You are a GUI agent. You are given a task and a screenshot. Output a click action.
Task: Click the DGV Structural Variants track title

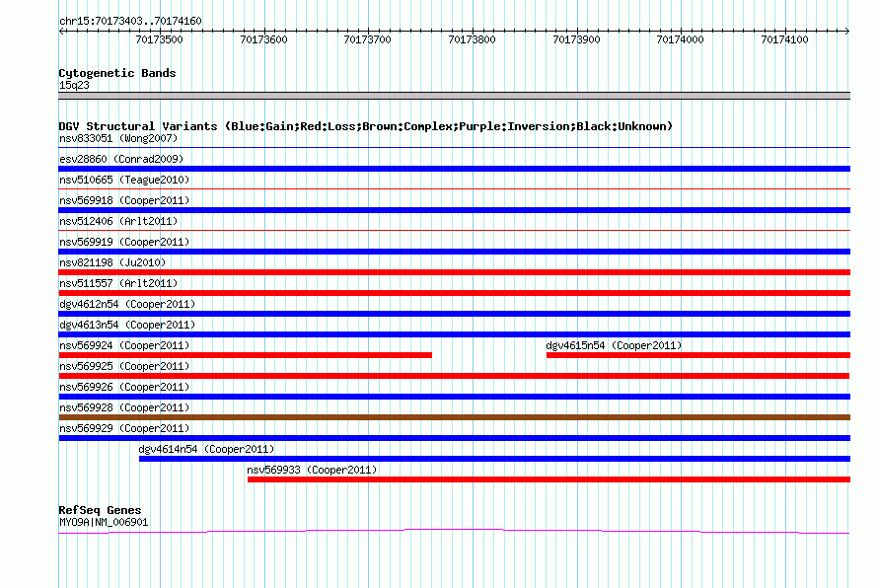(366, 126)
